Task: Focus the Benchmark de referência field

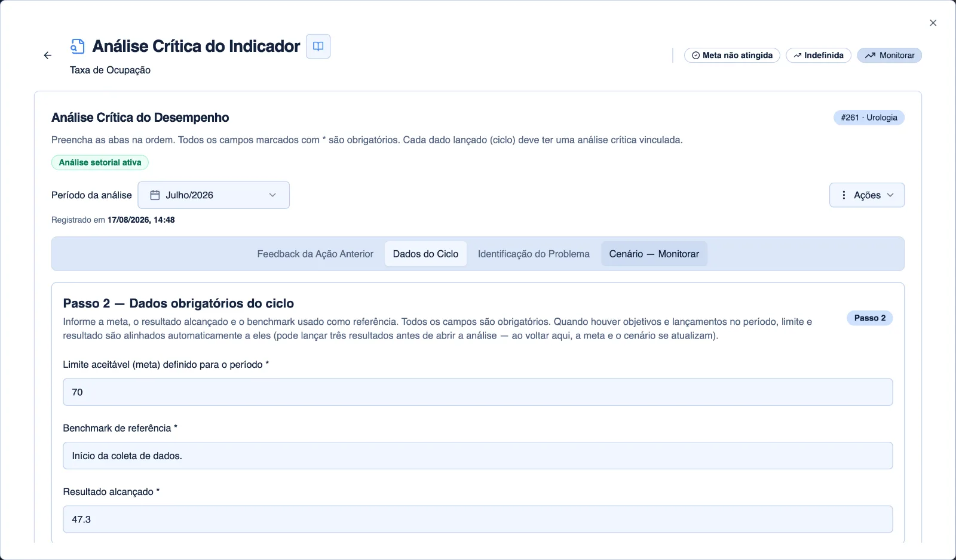Action: click(478, 456)
